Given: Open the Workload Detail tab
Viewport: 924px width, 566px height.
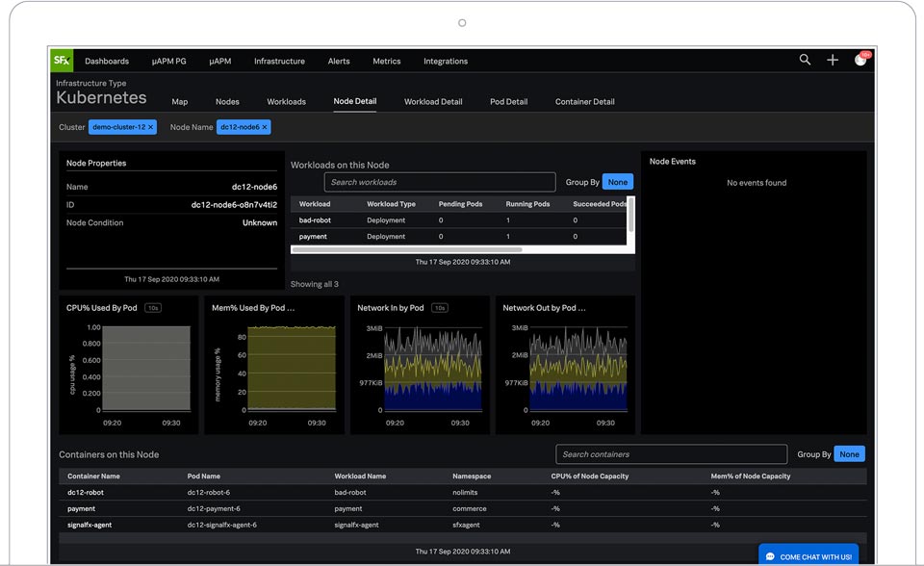Looking at the screenshot, I should pyautogui.click(x=433, y=102).
